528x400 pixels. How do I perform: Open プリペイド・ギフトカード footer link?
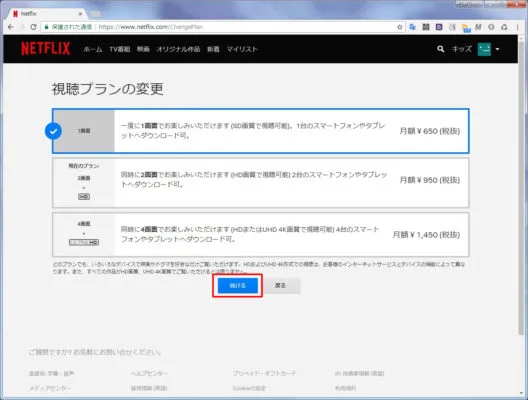265,373
